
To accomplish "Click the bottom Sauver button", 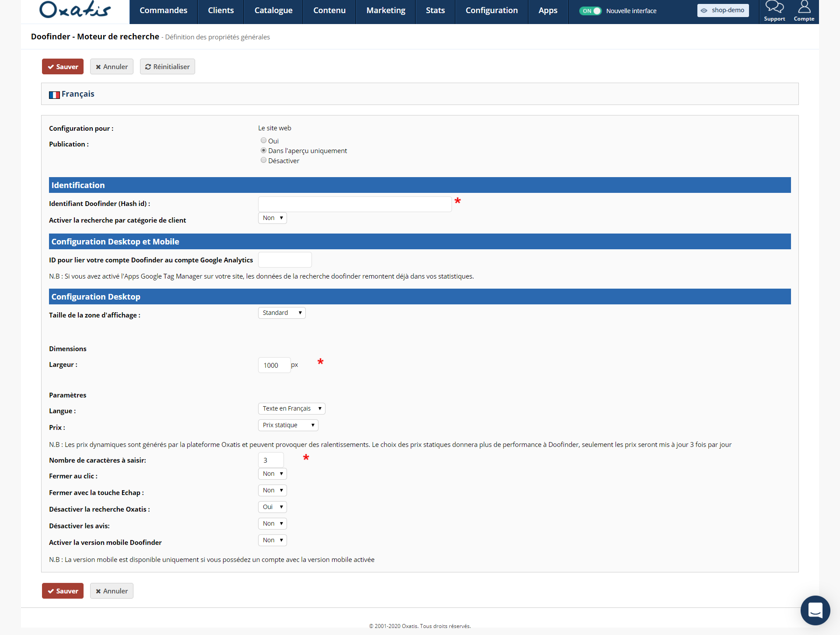I will tap(63, 591).
